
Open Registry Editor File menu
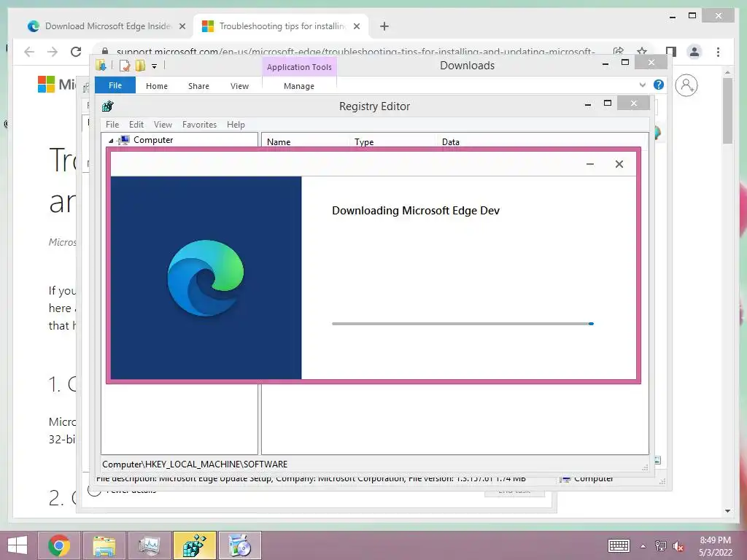pyautogui.click(x=112, y=124)
